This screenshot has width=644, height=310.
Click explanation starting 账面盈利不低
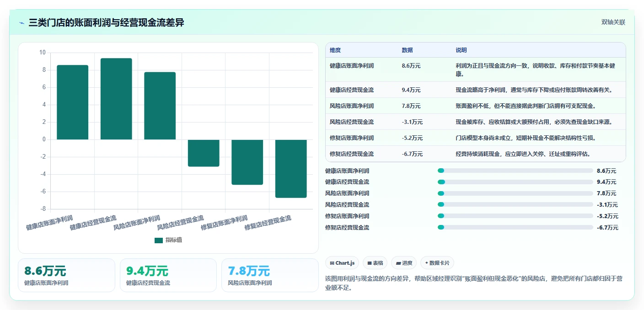(x=526, y=106)
